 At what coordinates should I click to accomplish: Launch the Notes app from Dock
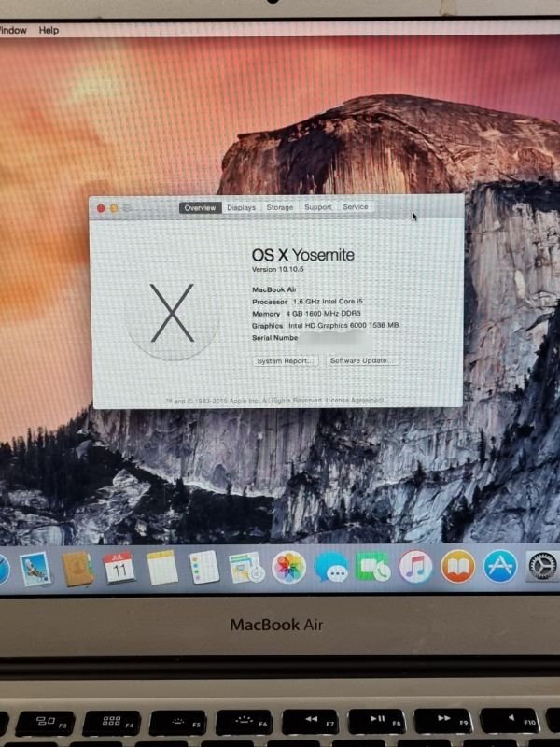[x=161, y=568]
